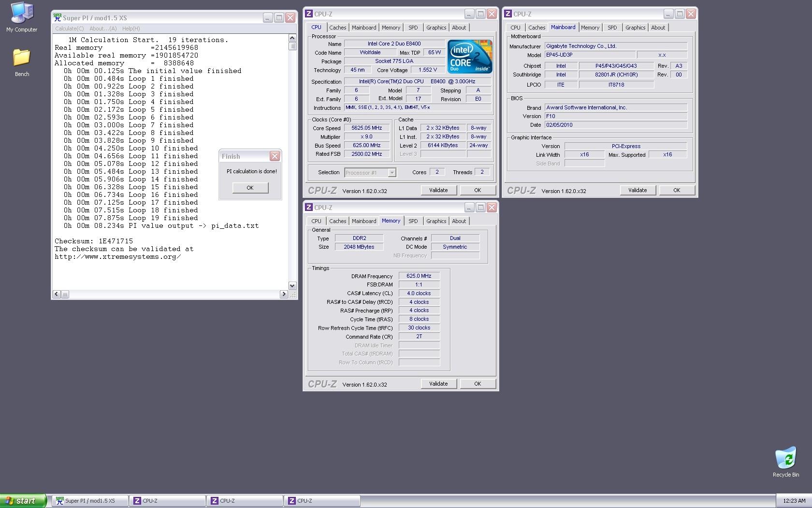
Task: Open Mainboard tab in Memory window
Action: [x=364, y=221]
